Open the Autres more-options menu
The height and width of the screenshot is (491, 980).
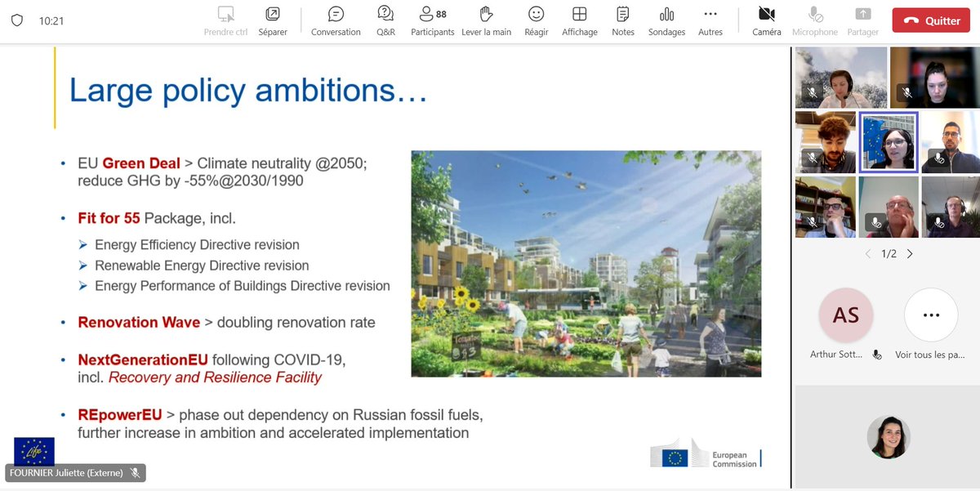coord(710,21)
